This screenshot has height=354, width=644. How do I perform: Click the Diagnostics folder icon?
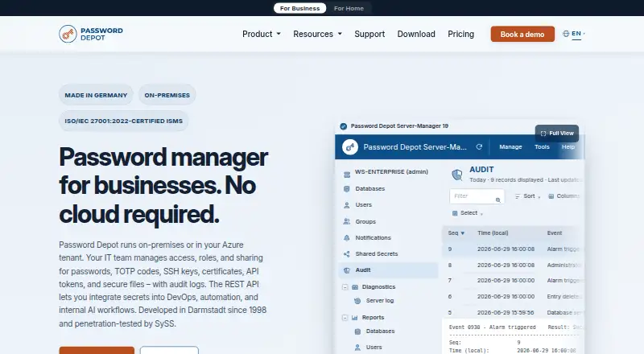tap(355, 287)
